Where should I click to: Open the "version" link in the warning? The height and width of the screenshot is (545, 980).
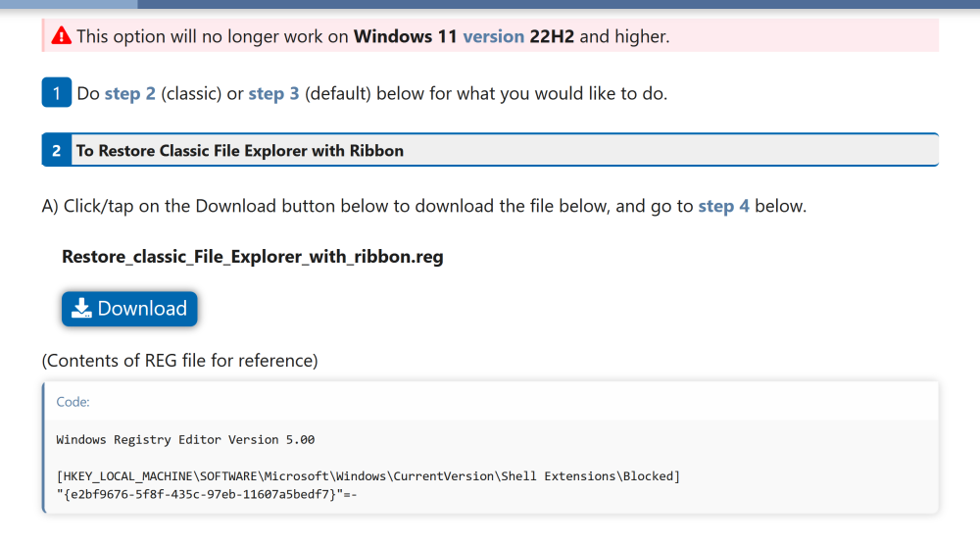point(493,36)
